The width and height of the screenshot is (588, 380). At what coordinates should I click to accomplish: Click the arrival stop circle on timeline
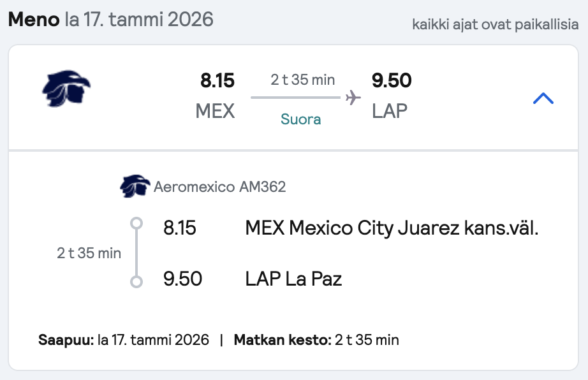(x=136, y=281)
